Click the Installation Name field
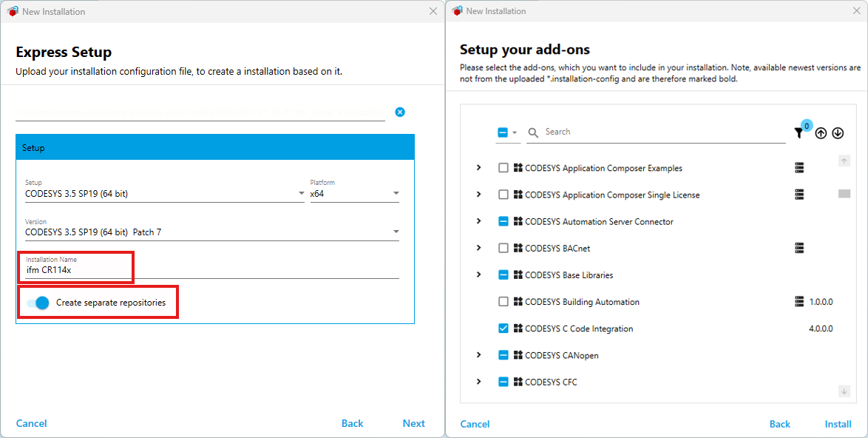This screenshot has height=438, width=868. [x=212, y=269]
